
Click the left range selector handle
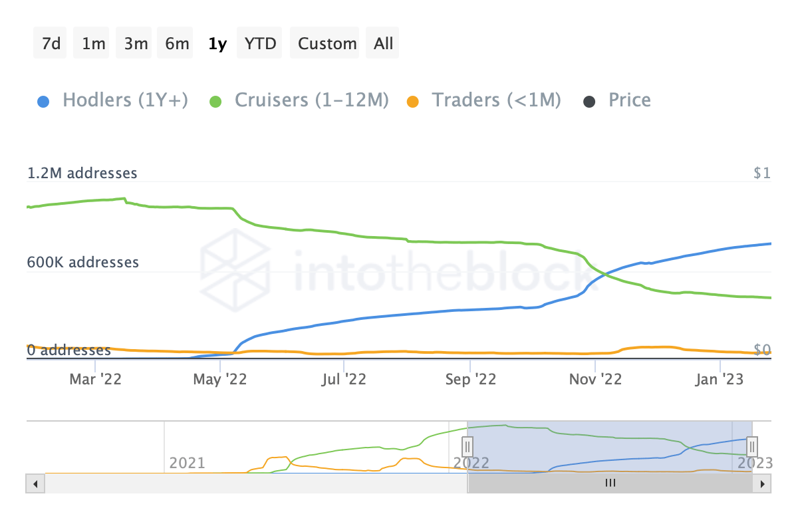tap(467, 447)
